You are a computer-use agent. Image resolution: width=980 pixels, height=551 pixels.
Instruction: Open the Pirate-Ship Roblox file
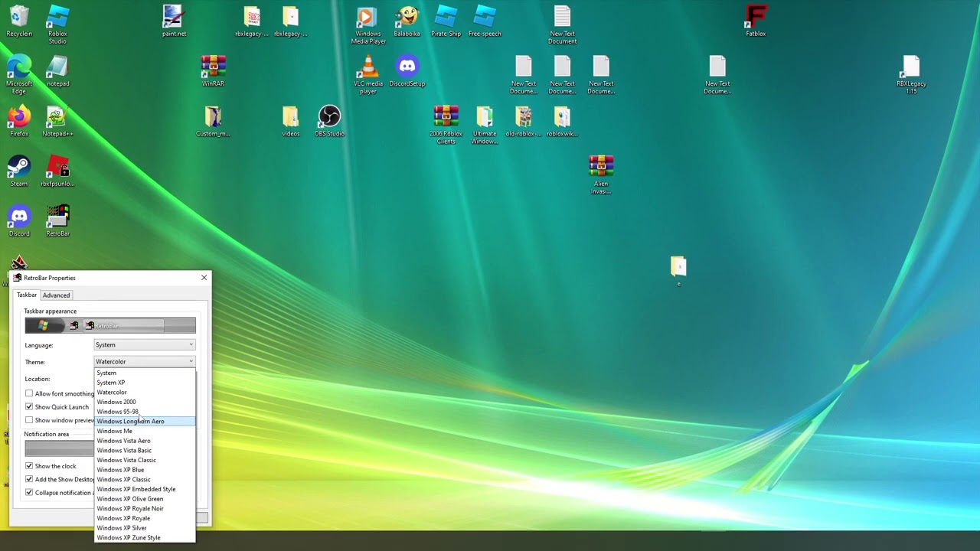(446, 21)
